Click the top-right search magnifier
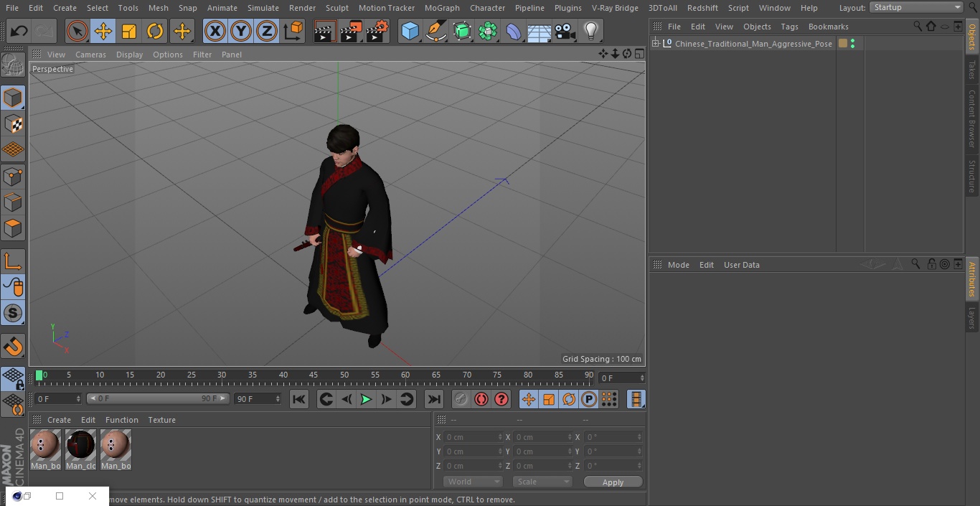The width and height of the screenshot is (980, 506). [973, 7]
